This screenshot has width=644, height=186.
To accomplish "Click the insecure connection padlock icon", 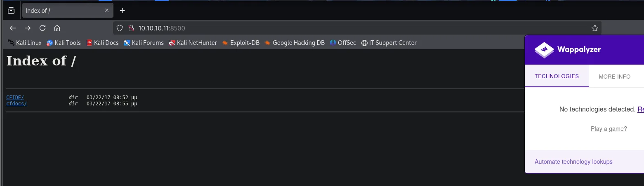I will (x=131, y=28).
